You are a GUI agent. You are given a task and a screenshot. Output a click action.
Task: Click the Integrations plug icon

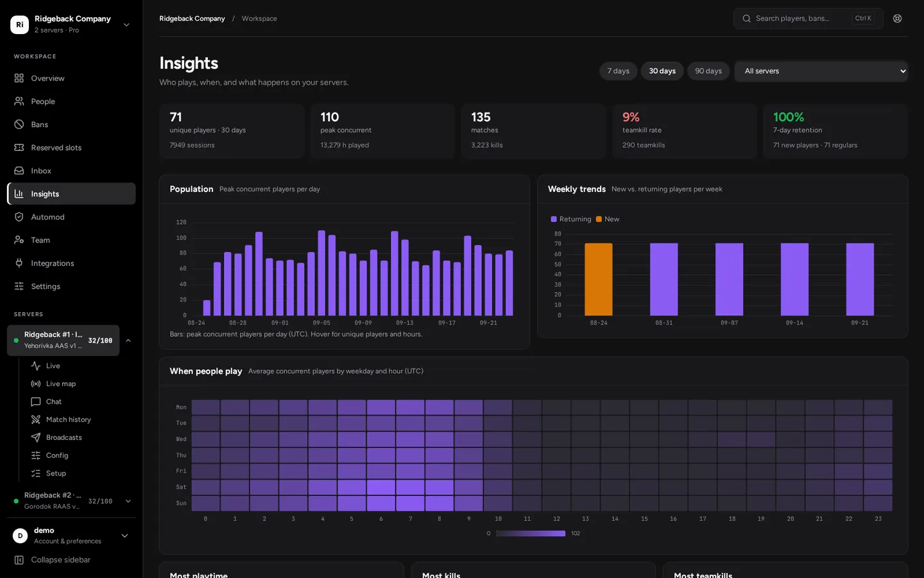click(x=19, y=263)
